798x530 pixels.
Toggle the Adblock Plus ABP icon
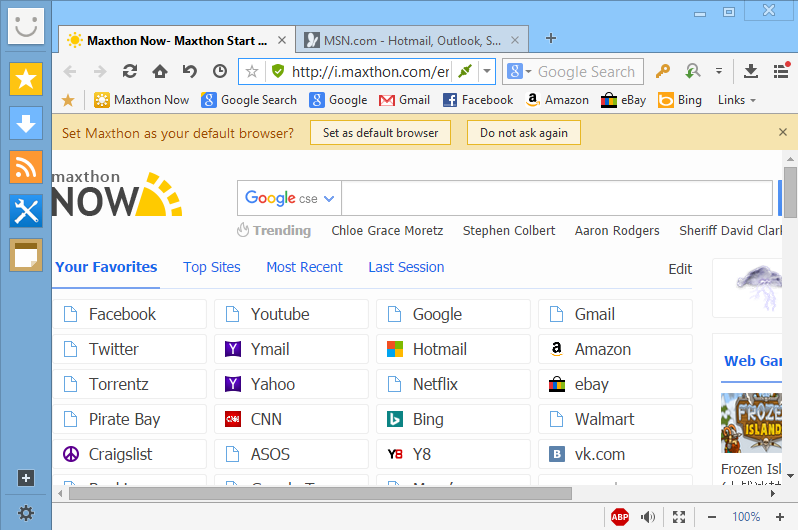click(x=619, y=517)
